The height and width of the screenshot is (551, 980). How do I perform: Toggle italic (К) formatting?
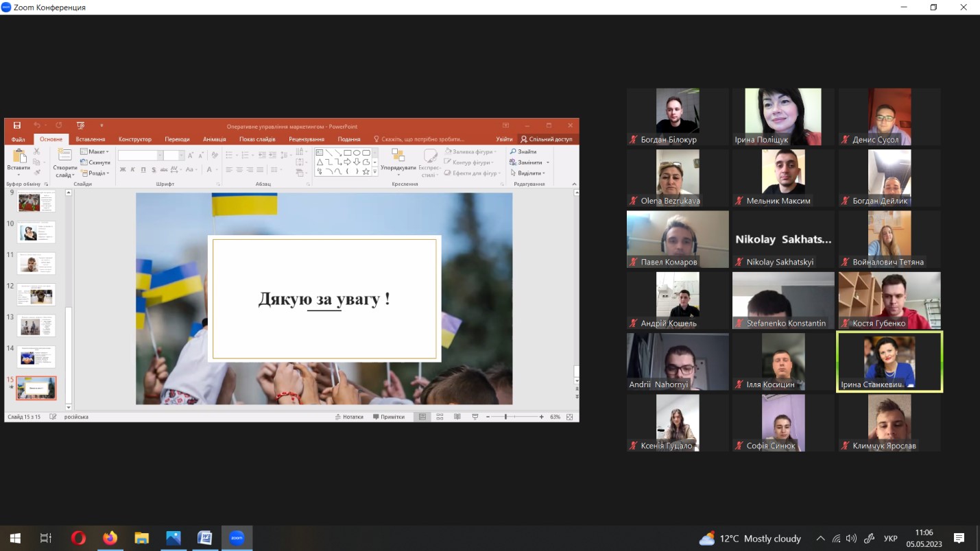click(133, 170)
